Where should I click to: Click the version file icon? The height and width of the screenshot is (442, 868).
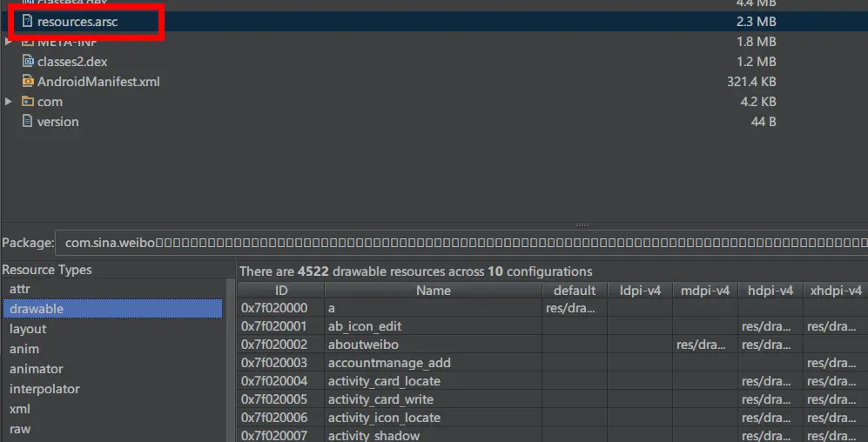click(x=27, y=121)
